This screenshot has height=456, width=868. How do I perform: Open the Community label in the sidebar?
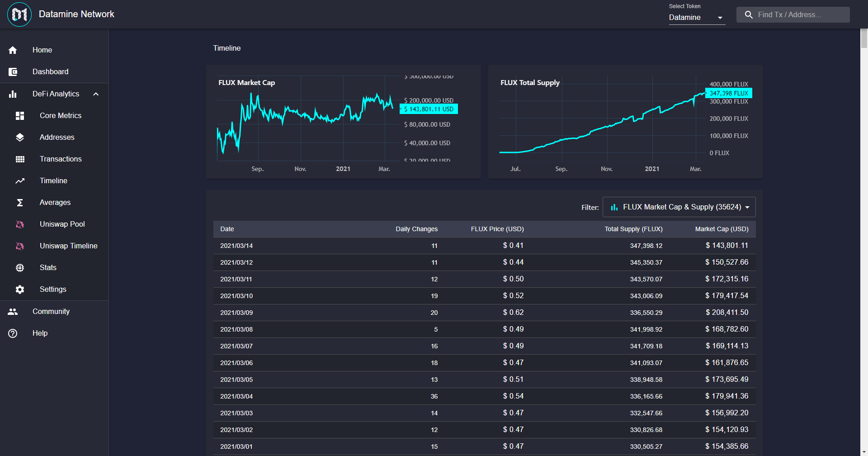click(51, 312)
